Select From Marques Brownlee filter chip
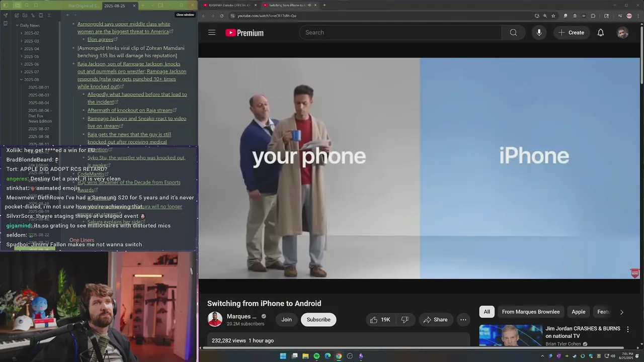The image size is (644, 362). [531, 312]
